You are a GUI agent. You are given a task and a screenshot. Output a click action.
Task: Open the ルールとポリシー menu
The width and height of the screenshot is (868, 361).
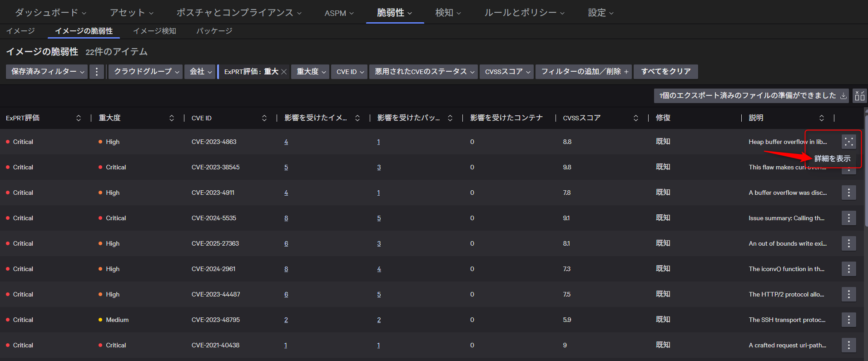(524, 13)
